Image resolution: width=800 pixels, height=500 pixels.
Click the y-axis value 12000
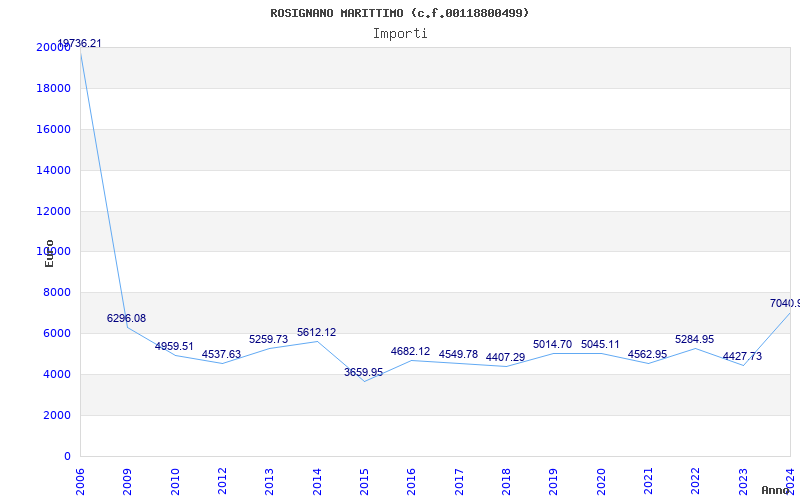[53, 211]
